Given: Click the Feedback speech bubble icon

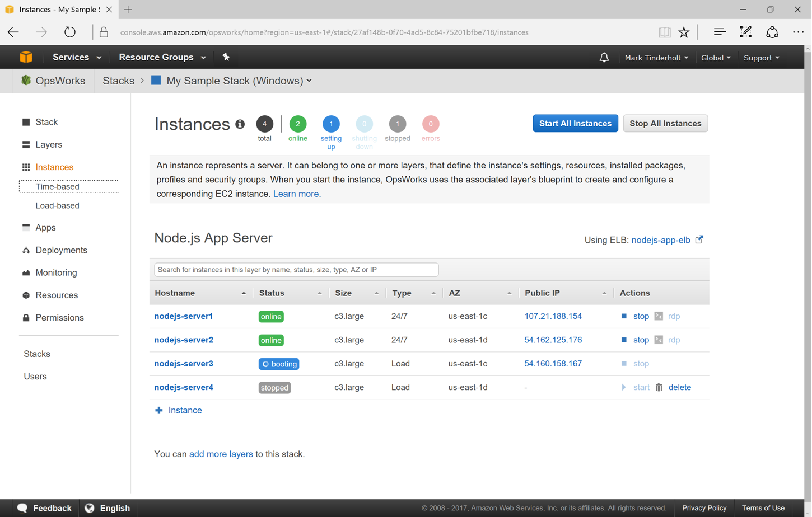Looking at the screenshot, I should [22, 508].
